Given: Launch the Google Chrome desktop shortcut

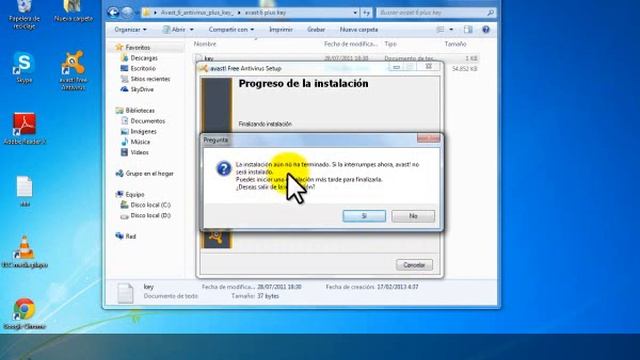Looking at the screenshot, I should tap(24, 313).
